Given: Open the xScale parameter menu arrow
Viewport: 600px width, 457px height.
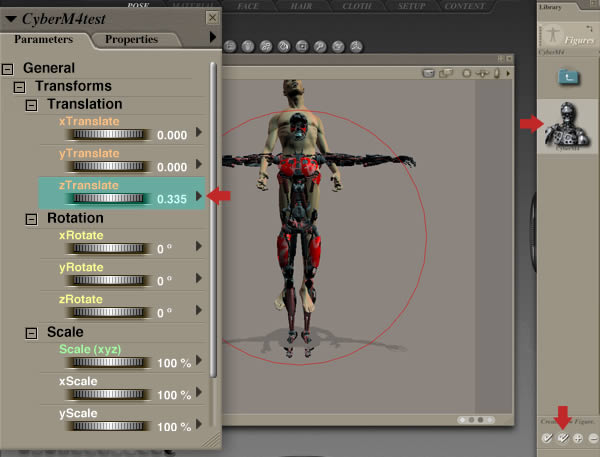Looking at the screenshot, I should pyautogui.click(x=199, y=392).
